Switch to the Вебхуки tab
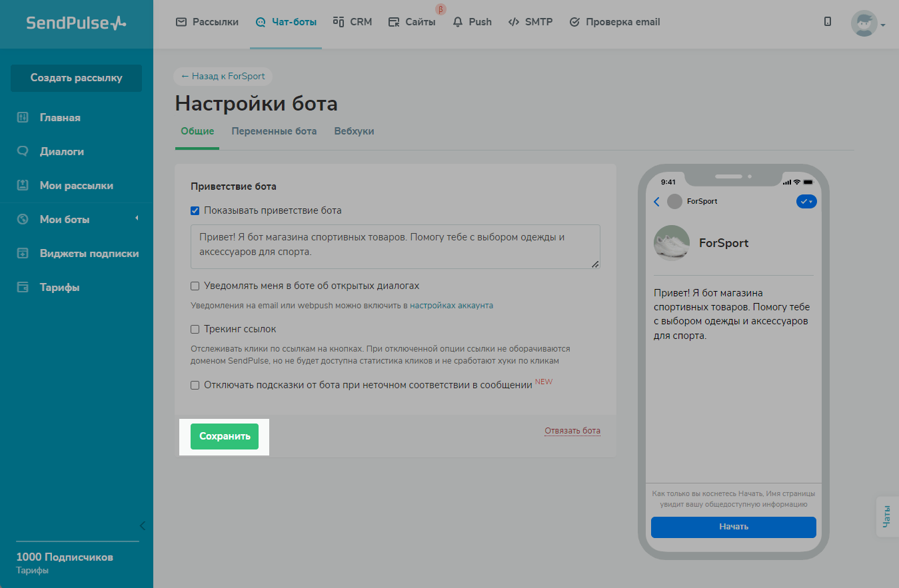The image size is (899, 588). click(x=354, y=131)
